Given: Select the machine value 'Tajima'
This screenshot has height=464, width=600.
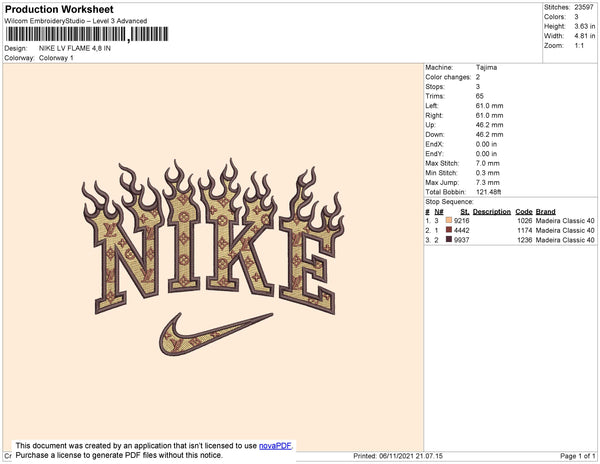Looking at the screenshot, I should [486, 67].
